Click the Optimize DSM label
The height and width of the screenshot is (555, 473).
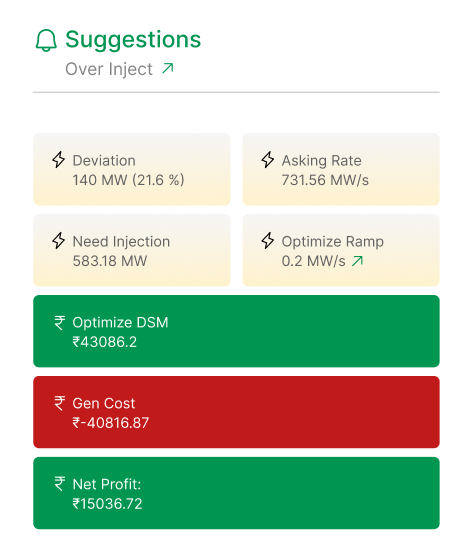coord(120,323)
